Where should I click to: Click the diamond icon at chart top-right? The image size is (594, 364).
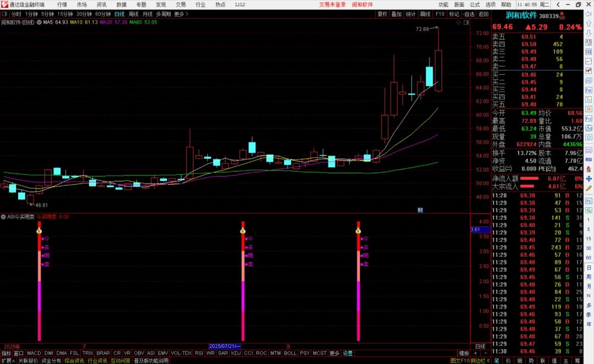point(458,23)
